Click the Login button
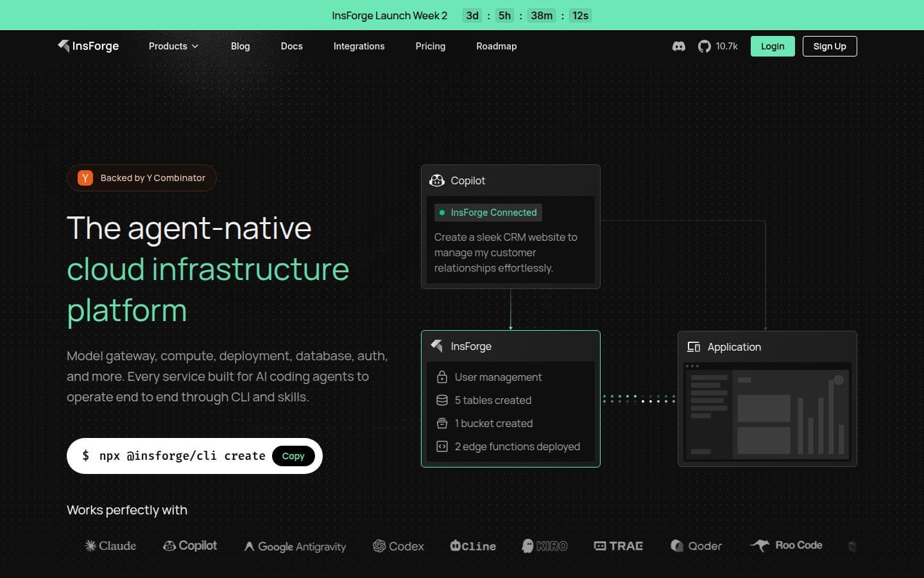924x578 pixels. tap(773, 46)
